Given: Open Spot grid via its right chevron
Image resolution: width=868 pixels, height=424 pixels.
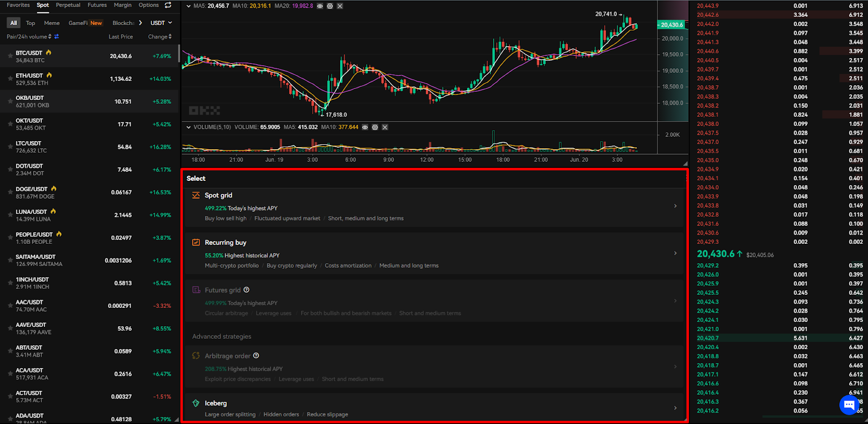Looking at the screenshot, I should [x=675, y=206].
